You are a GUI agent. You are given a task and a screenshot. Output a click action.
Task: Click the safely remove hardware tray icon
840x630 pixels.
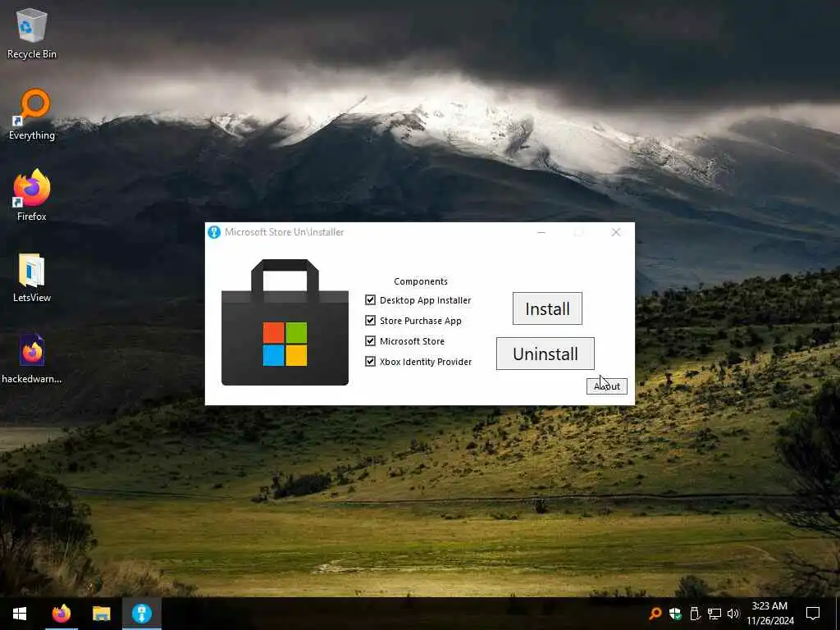coord(695,614)
